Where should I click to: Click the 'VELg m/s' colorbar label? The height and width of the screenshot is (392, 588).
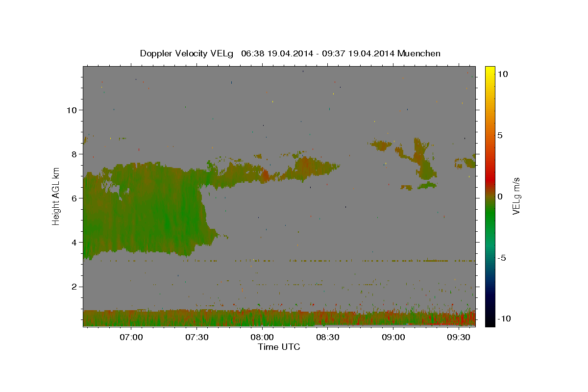516,196
